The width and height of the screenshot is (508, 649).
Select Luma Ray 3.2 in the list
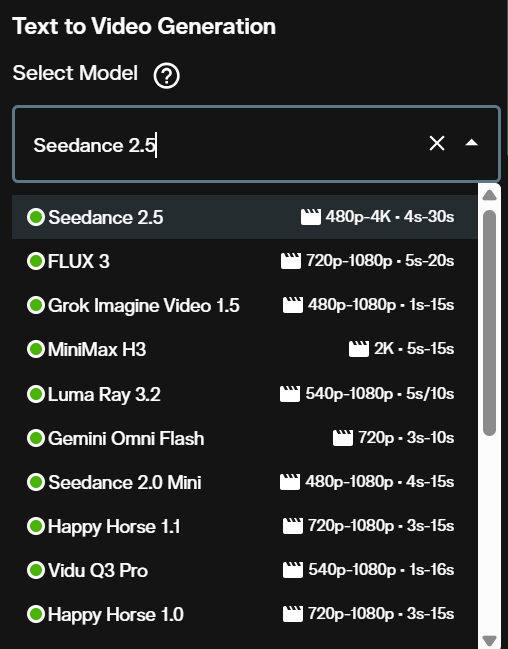(245, 394)
